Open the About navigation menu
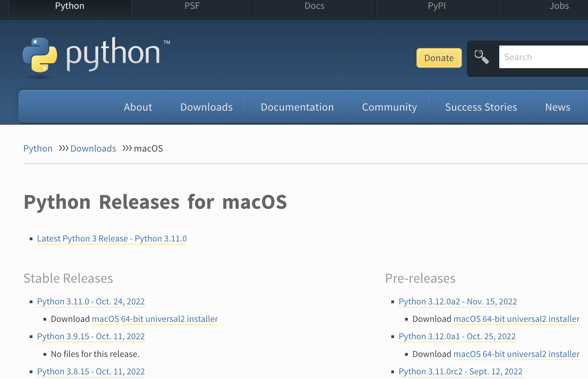This screenshot has height=379, width=588. (138, 107)
